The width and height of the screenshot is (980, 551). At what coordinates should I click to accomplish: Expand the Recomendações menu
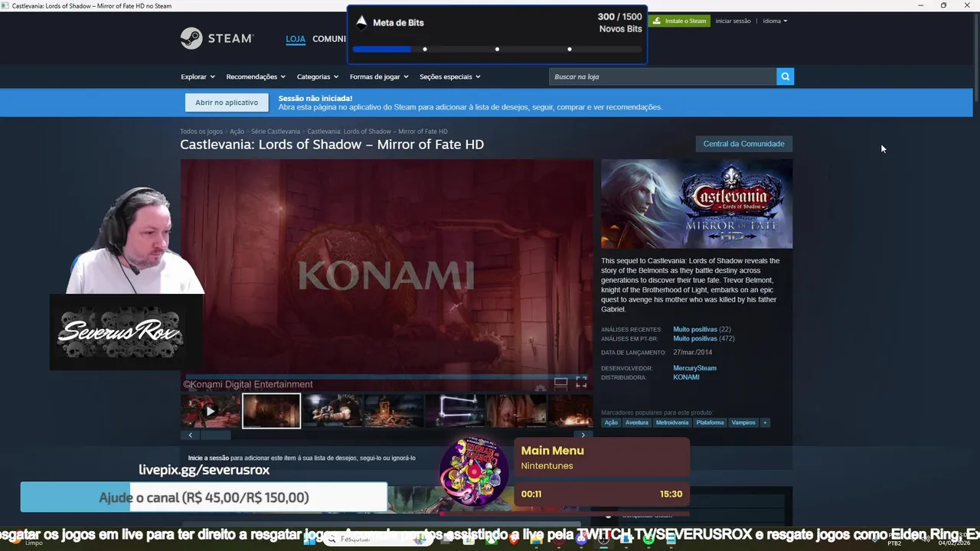[256, 77]
